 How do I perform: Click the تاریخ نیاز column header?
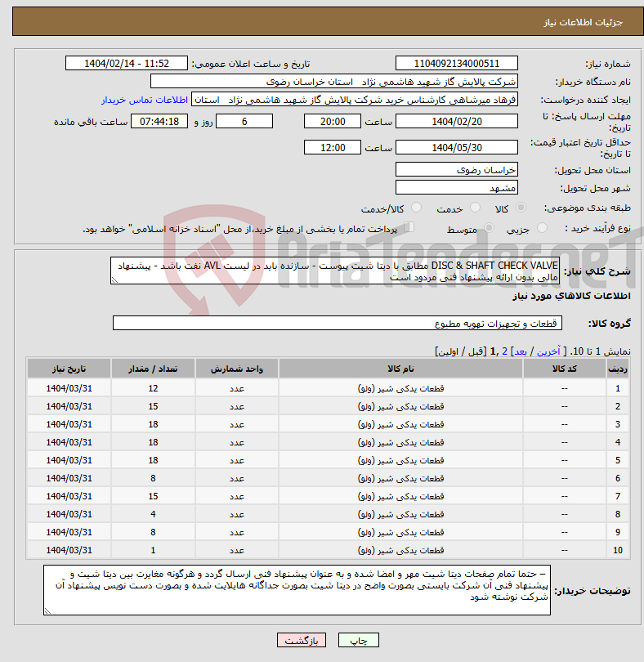coord(69,369)
